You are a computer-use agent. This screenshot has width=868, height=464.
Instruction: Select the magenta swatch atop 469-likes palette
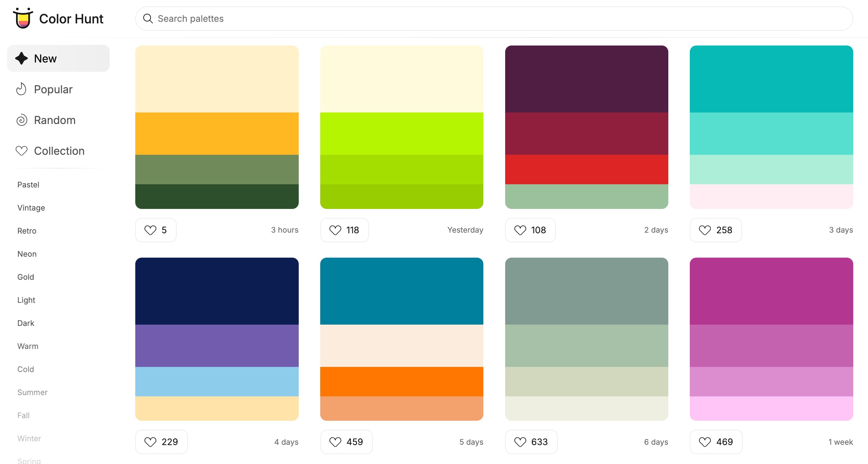(x=771, y=291)
